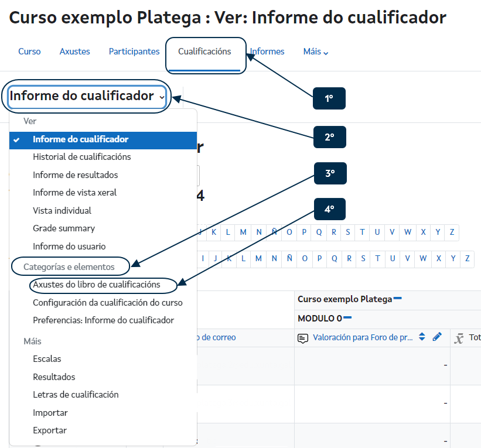Switch to the Participantes tab
481x448 pixels.
(x=134, y=51)
